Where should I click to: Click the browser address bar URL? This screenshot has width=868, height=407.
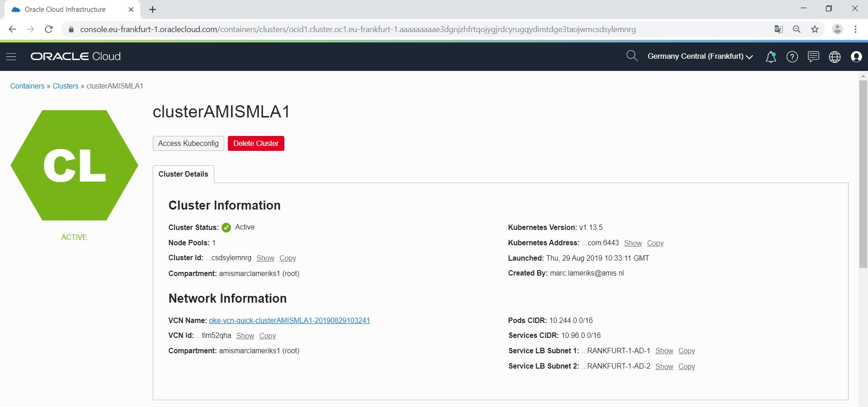[357, 29]
